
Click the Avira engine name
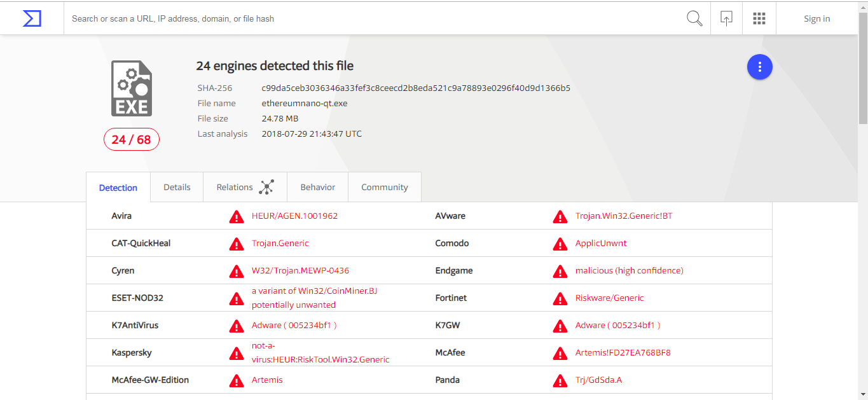click(121, 216)
